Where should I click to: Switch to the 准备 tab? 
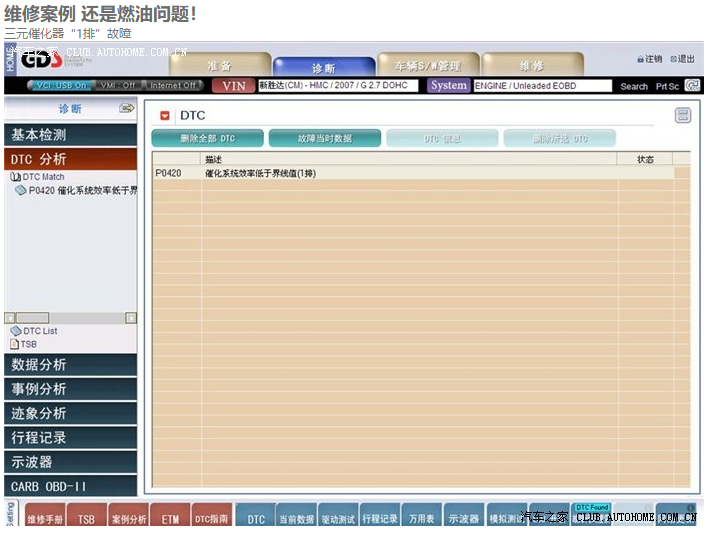point(219,65)
